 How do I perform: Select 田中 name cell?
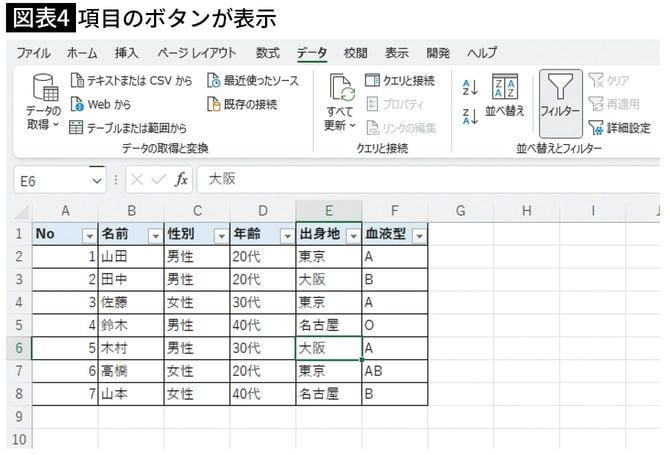point(131,279)
